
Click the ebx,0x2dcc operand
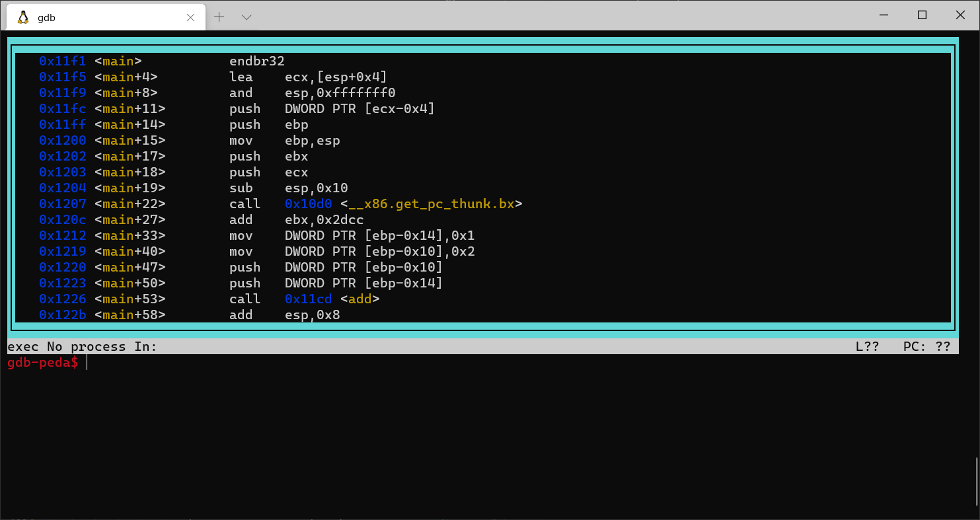click(324, 219)
